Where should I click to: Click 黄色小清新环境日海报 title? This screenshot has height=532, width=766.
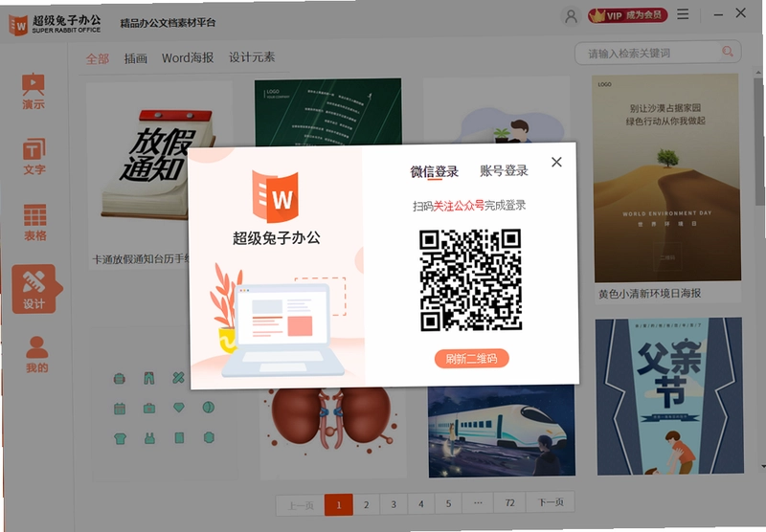click(x=650, y=294)
